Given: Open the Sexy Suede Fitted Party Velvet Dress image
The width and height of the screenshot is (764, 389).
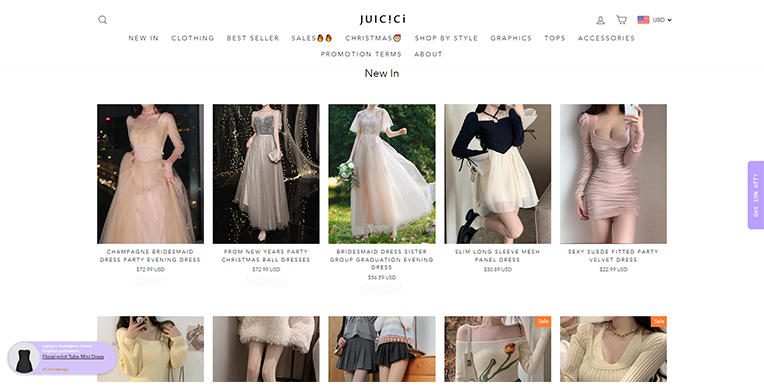Looking at the screenshot, I should [613, 174].
